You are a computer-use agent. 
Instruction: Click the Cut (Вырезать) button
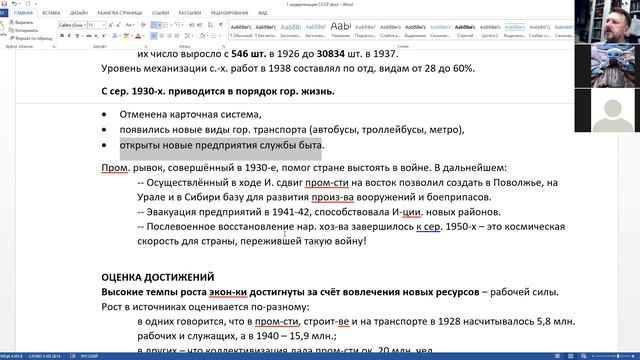(x=21, y=22)
